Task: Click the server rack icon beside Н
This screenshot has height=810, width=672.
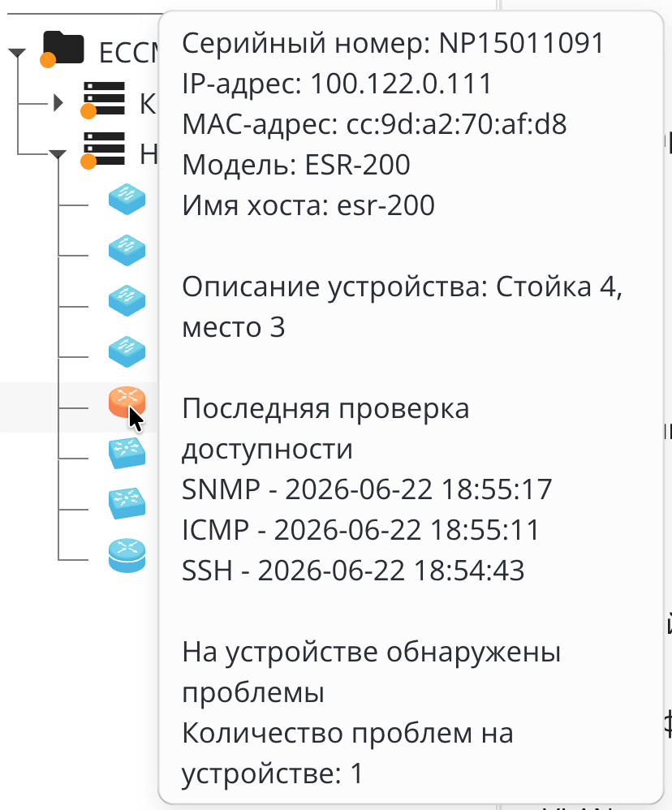Action: 105,149
